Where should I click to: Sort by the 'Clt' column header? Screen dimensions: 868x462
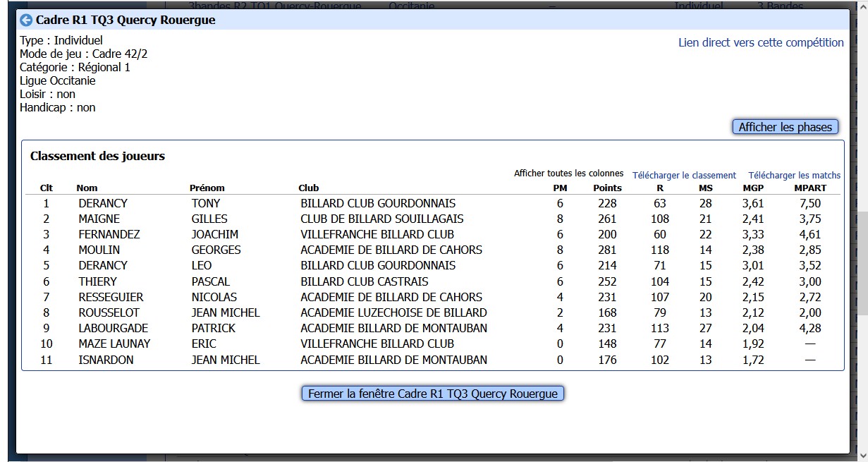47,188
